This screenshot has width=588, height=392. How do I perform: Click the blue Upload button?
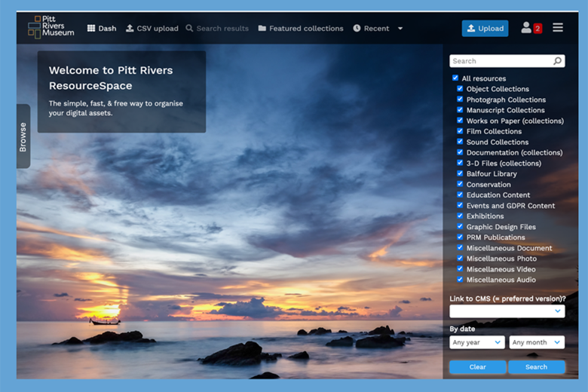click(x=485, y=29)
